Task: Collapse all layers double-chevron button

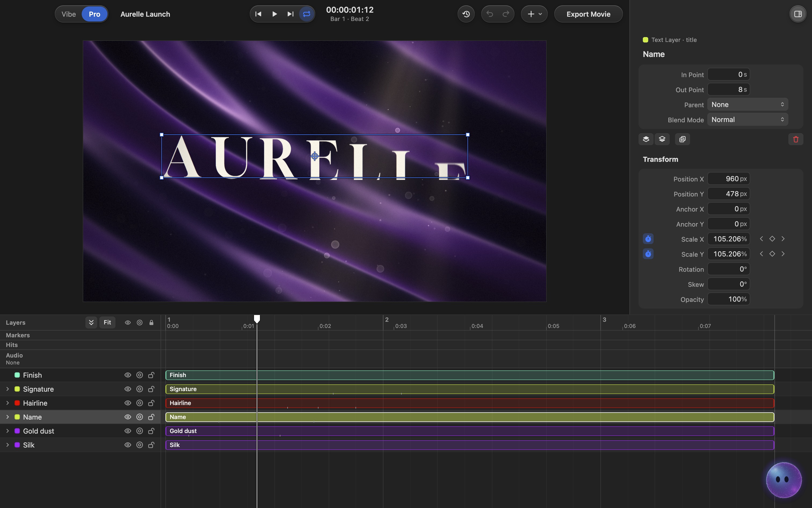Action: click(x=91, y=323)
